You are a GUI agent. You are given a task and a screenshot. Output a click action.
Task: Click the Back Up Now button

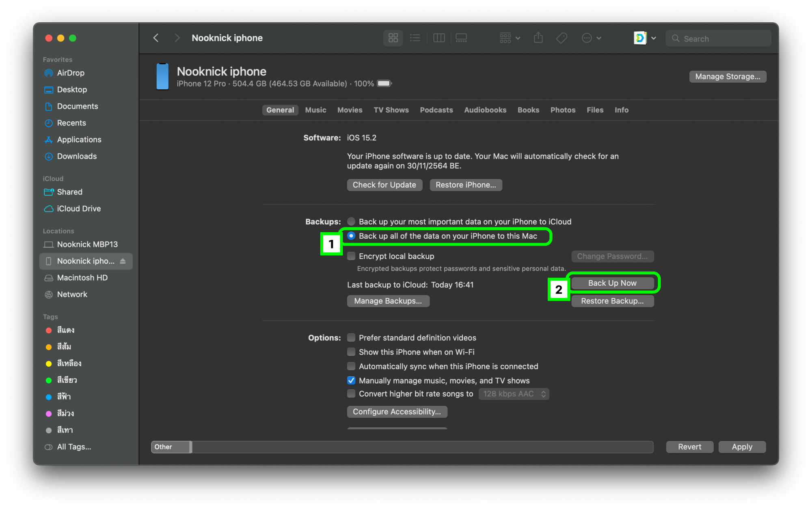[612, 283]
